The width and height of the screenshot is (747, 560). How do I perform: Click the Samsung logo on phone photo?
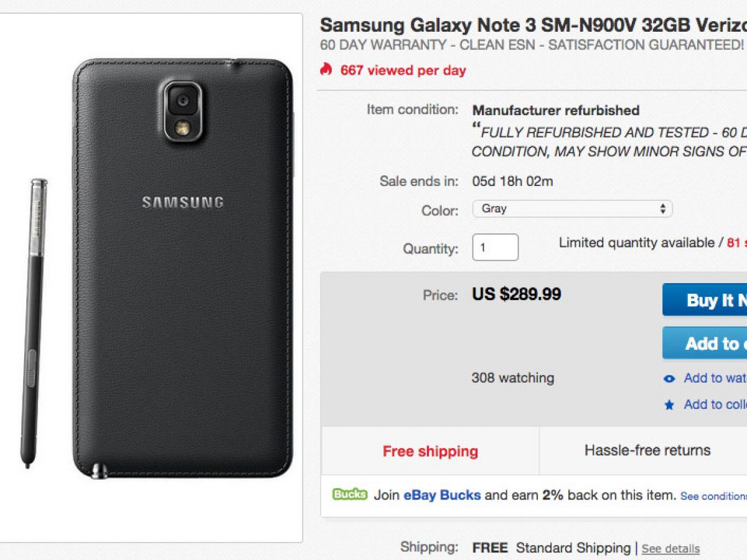click(182, 202)
